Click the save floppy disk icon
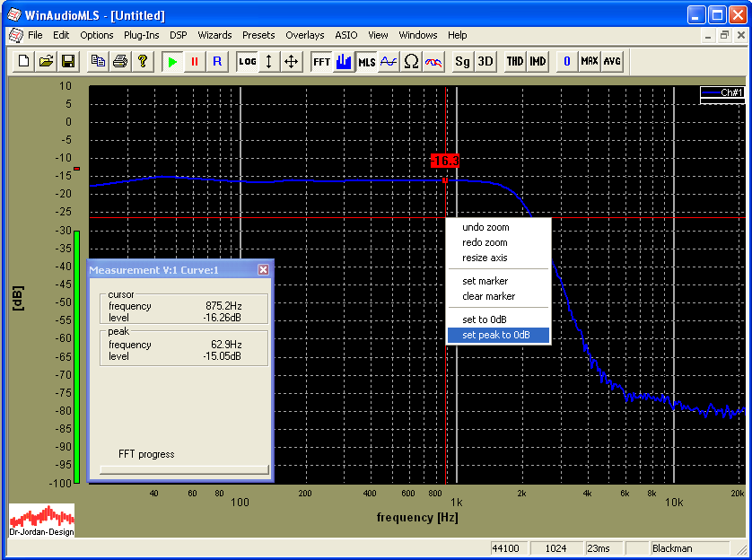This screenshot has width=752, height=560. [68, 61]
